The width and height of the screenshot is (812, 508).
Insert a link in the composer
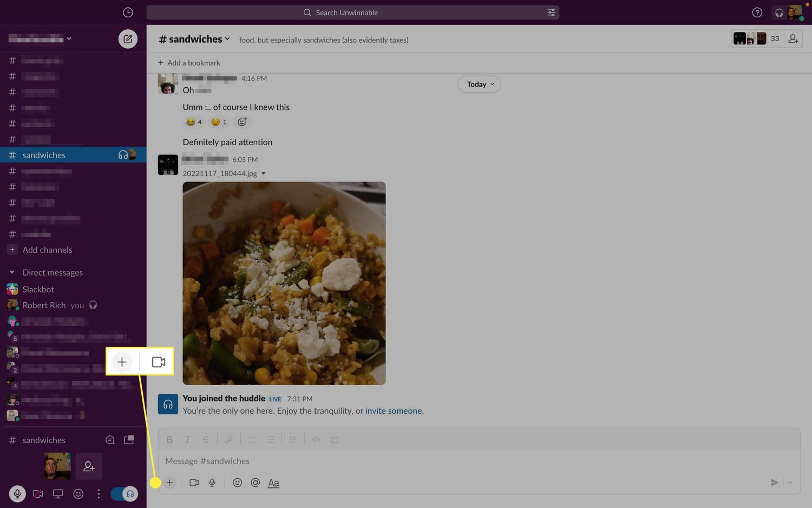click(229, 440)
